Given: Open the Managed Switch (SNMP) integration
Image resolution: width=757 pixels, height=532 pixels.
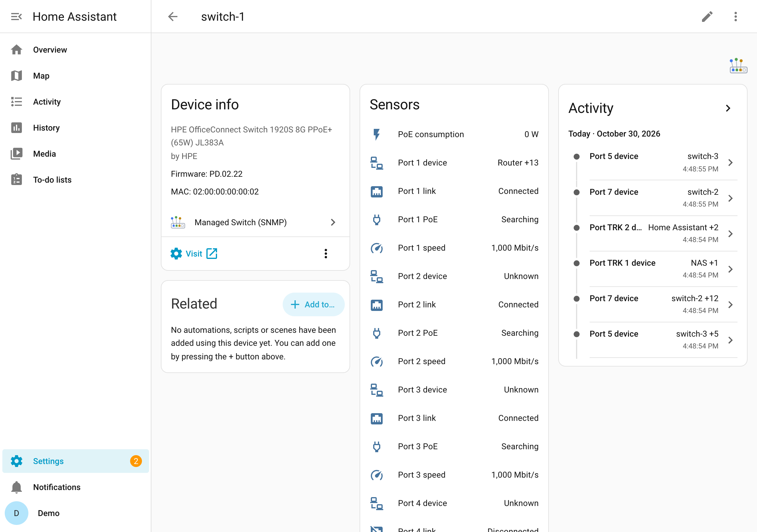Looking at the screenshot, I should tap(255, 223).
